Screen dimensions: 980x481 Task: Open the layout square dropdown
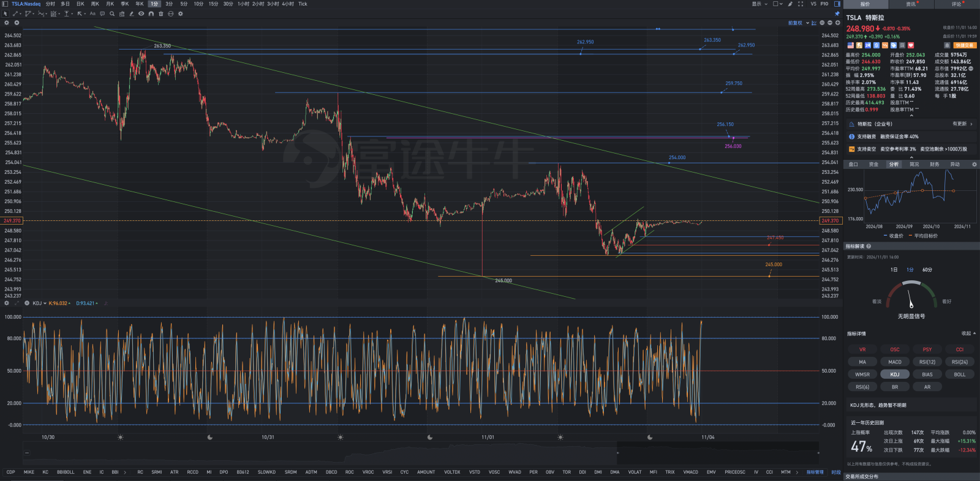[x=778, y=4]
